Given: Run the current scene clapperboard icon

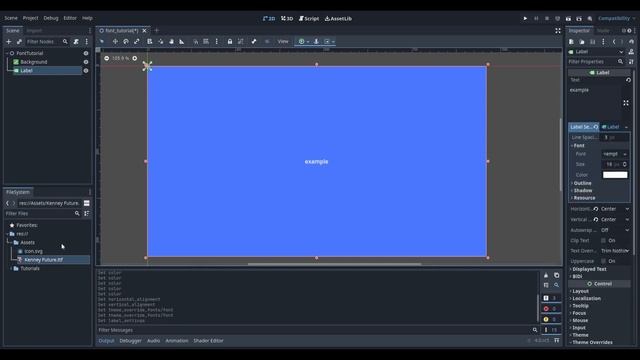Looking at the screenshot, I should [568, 18].
